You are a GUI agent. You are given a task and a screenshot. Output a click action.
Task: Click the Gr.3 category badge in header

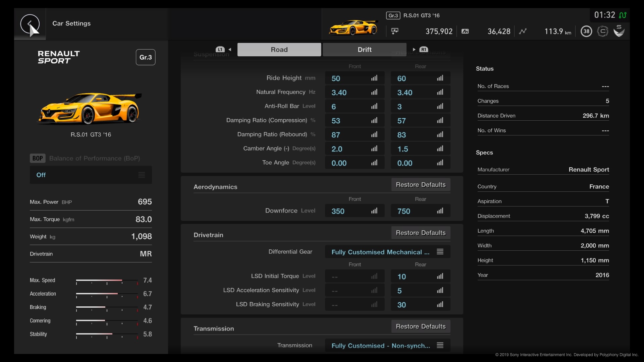393,15
